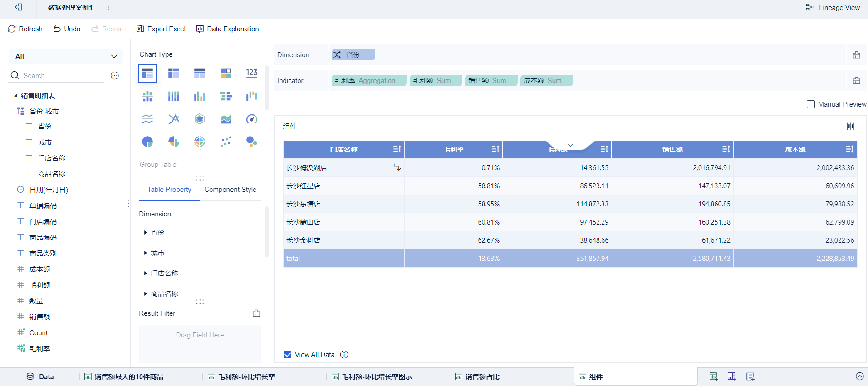
Task: Toggle sort on the 毛利额 column header
Action: tap(604, 149)
